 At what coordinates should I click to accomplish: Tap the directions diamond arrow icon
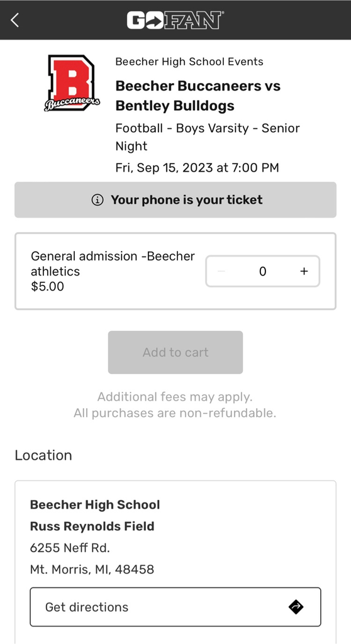coord(296,607)
